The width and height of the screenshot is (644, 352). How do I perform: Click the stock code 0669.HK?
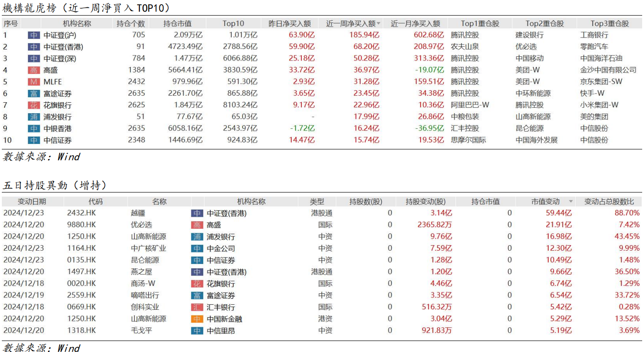[82, 307]
